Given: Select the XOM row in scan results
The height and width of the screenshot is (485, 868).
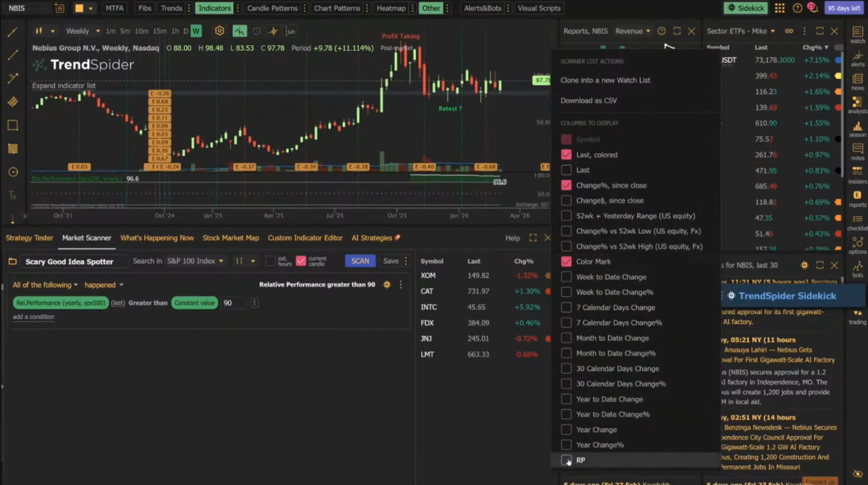Looking at the screenshot, I should [484, 275].
